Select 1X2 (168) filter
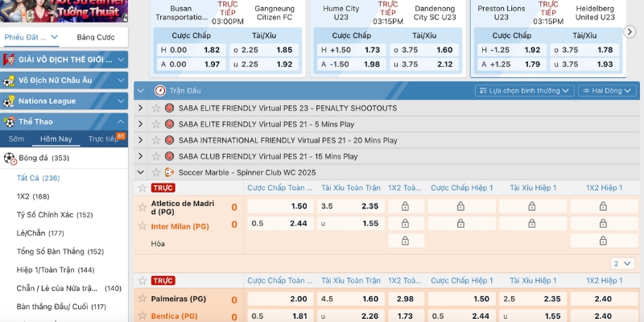The height and width of the screenshot is (322, 644). (33, 196)
